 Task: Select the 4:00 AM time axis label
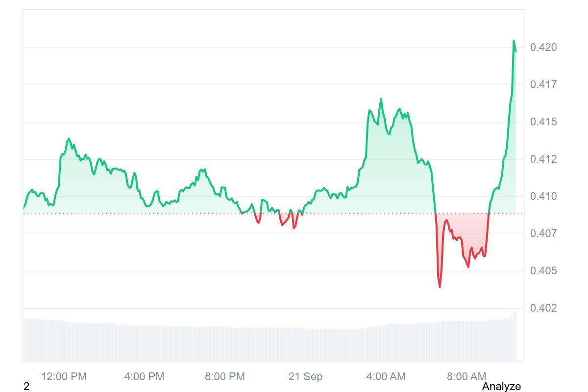[x=386, y=377]
